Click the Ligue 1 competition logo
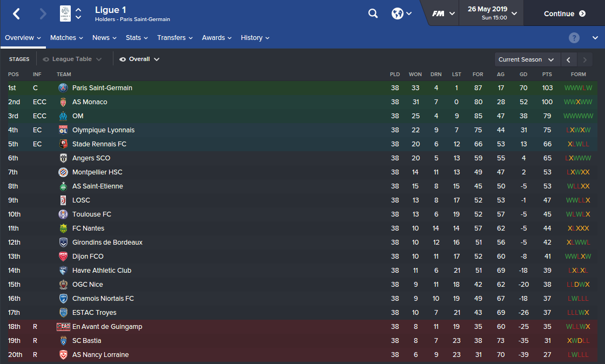 tap(65, 14)
